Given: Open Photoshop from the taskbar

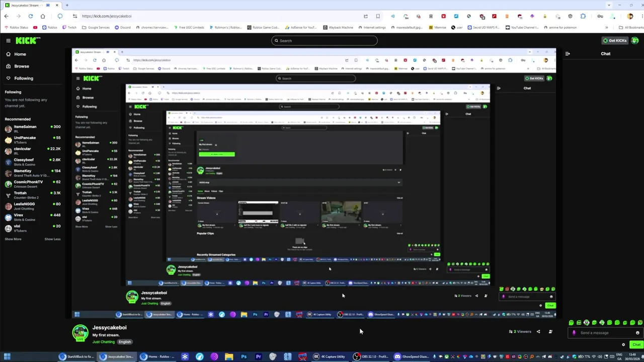Looking at the screenshot, I should (x=244, y=357).
